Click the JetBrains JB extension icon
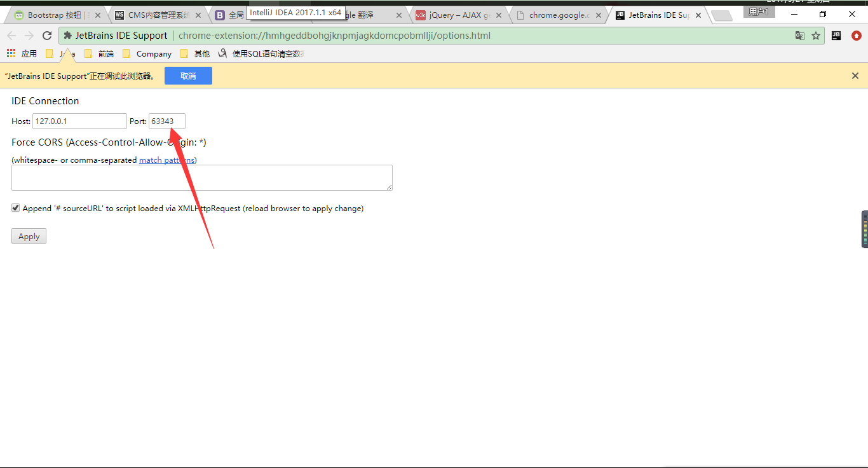 click(x=836, y=36)
